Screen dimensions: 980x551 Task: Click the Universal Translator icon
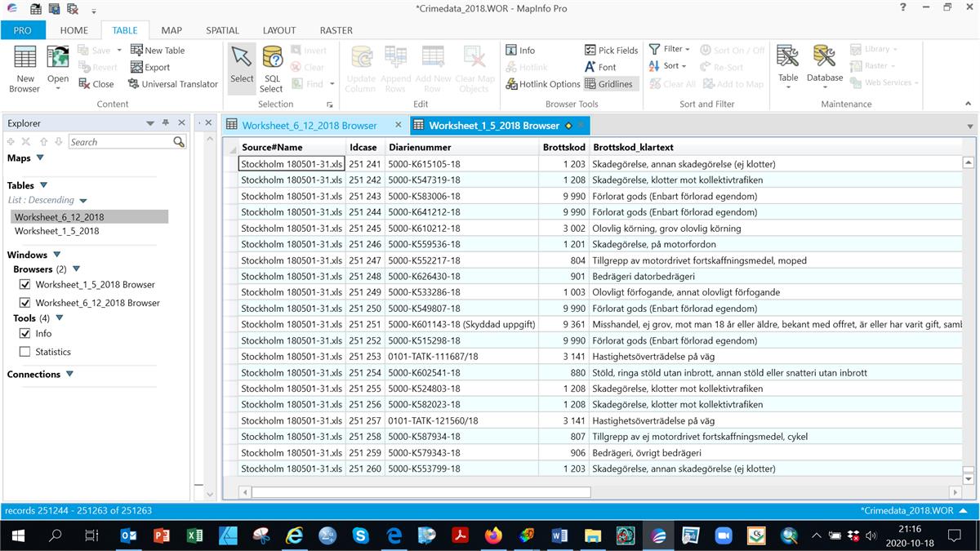134,84
